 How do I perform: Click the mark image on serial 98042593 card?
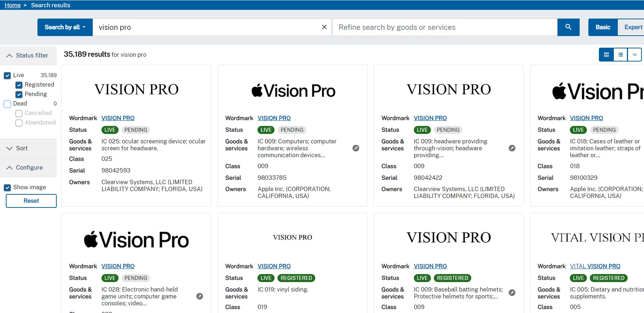pos(136,90)
